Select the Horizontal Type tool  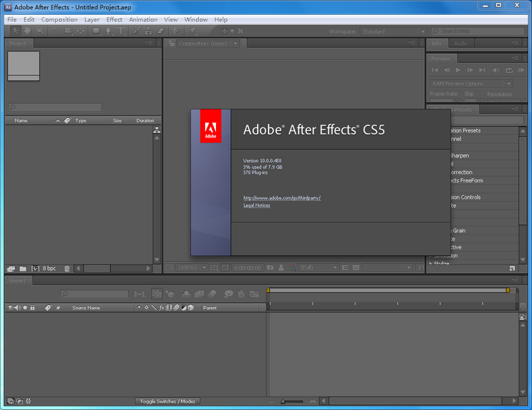coord(122,30)
